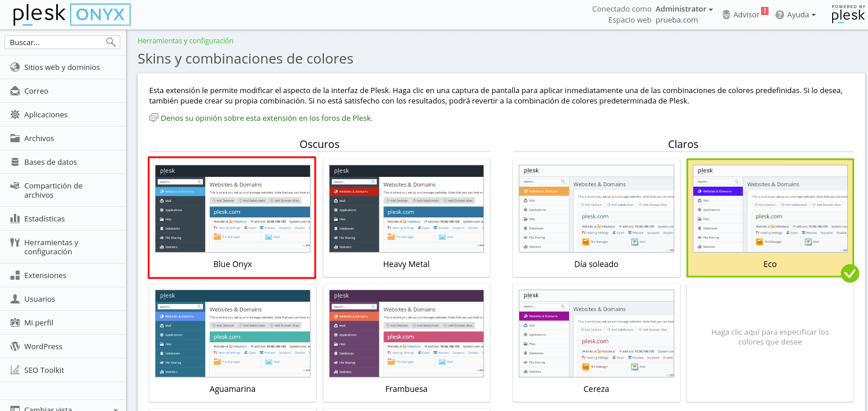This screenshot has width=868, height=411.
Task: Click the forum speech bubble icon
Action: pos(154,118)
